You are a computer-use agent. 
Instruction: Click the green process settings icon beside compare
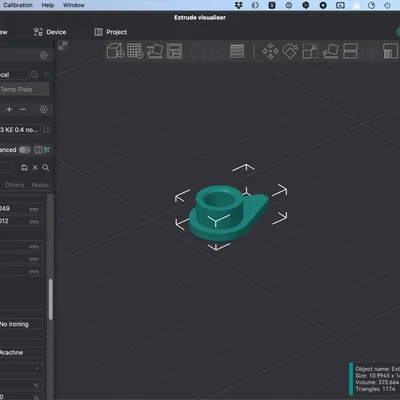pyautogui.click(x=47, y=150)
